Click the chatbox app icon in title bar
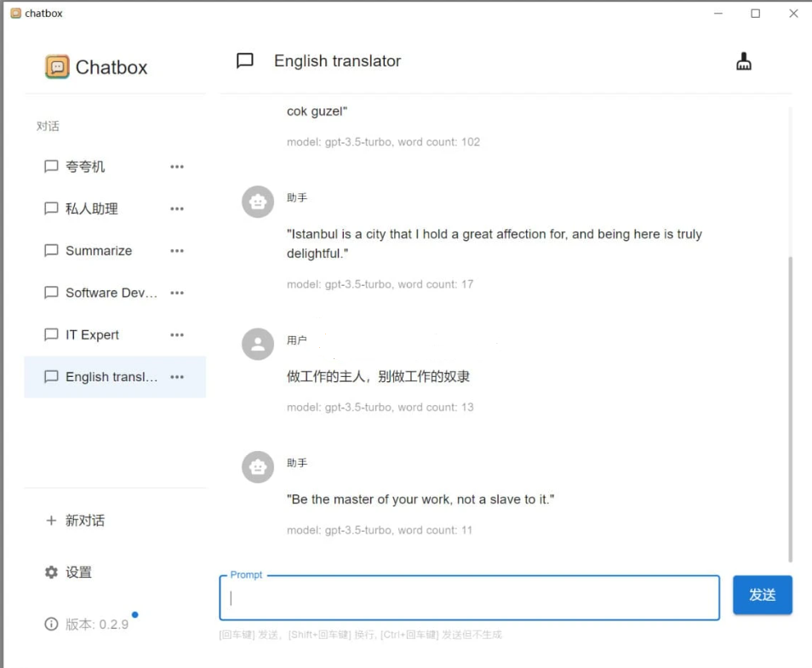 pos(16,13)
